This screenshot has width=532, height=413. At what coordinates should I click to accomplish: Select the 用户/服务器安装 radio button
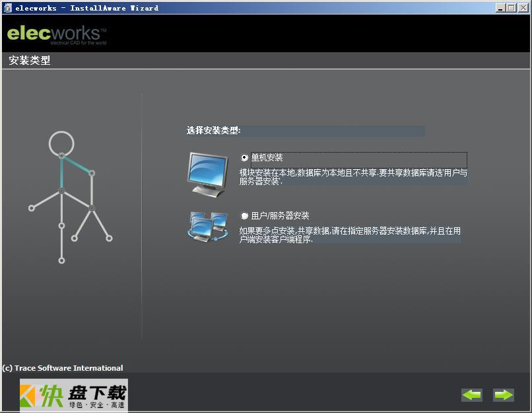click(x=244, y=215)
